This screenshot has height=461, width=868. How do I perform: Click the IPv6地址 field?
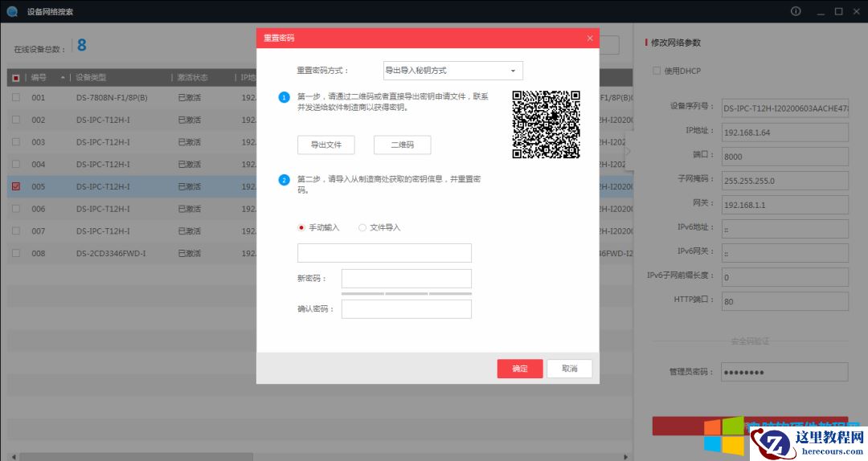tap(785, 229)
